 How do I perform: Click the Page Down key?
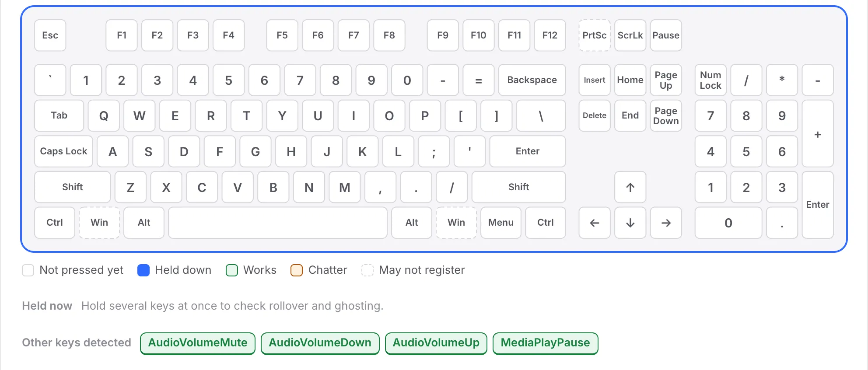point(666,115)
